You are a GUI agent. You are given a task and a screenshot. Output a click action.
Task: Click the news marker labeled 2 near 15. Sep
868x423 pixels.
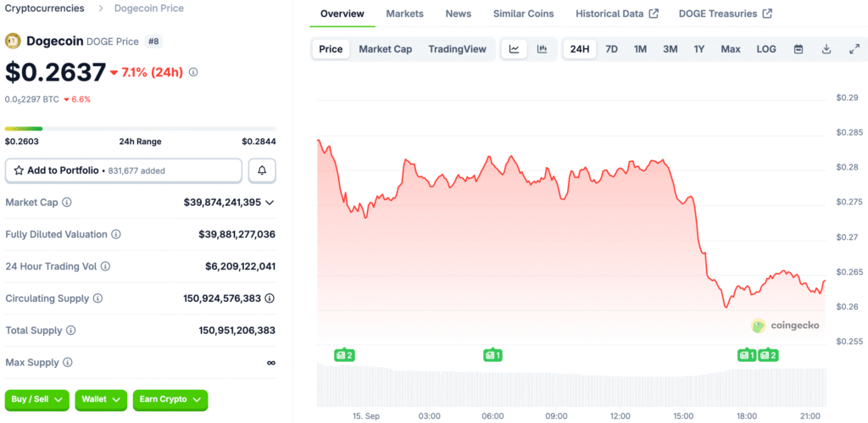(x=344, y=355)
